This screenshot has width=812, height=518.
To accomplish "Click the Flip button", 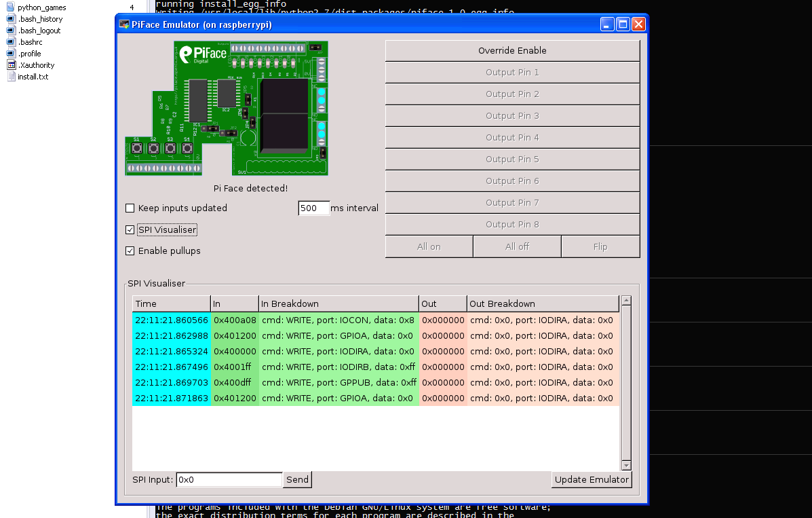I will (x=601, y=247).
